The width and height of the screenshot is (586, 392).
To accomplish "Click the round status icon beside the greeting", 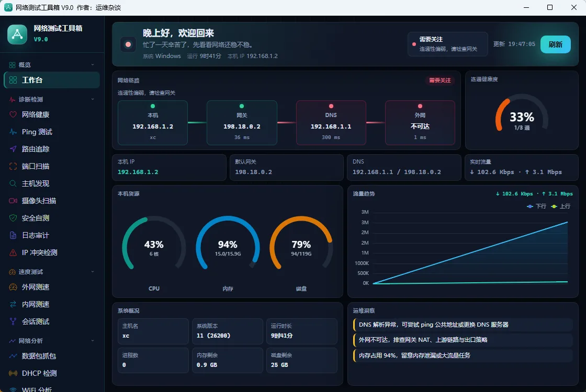I will [x=128, y=44].
